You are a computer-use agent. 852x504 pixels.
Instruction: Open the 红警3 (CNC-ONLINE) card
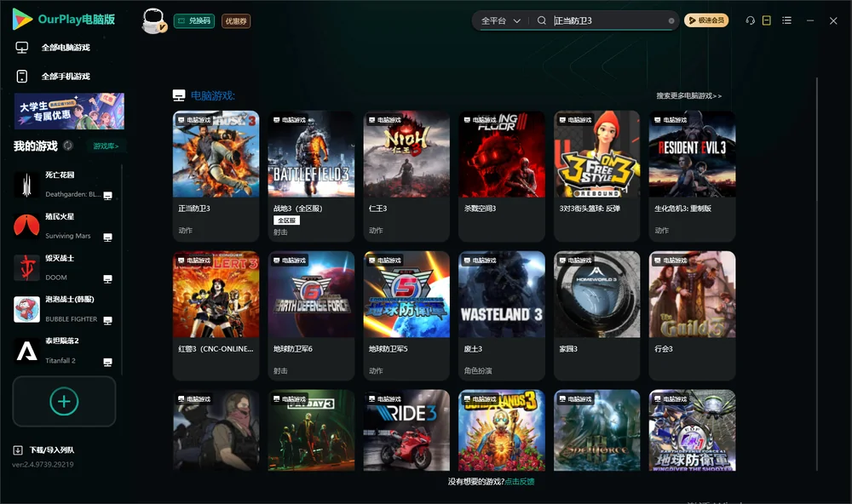216,316
